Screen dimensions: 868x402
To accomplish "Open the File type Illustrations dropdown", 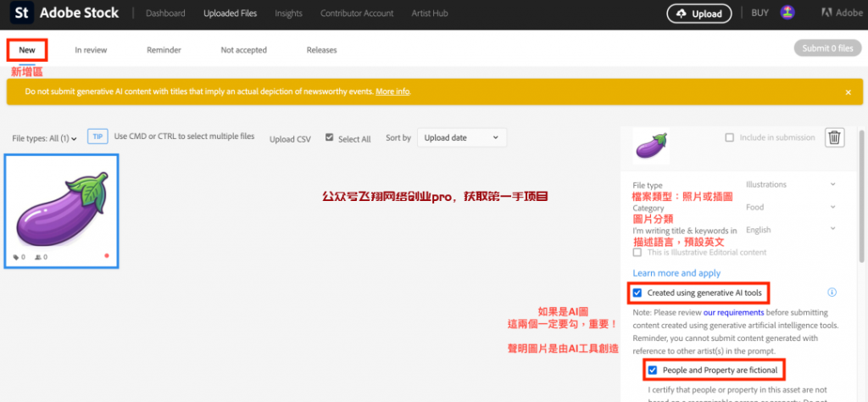I will click(x=791, y=184).
